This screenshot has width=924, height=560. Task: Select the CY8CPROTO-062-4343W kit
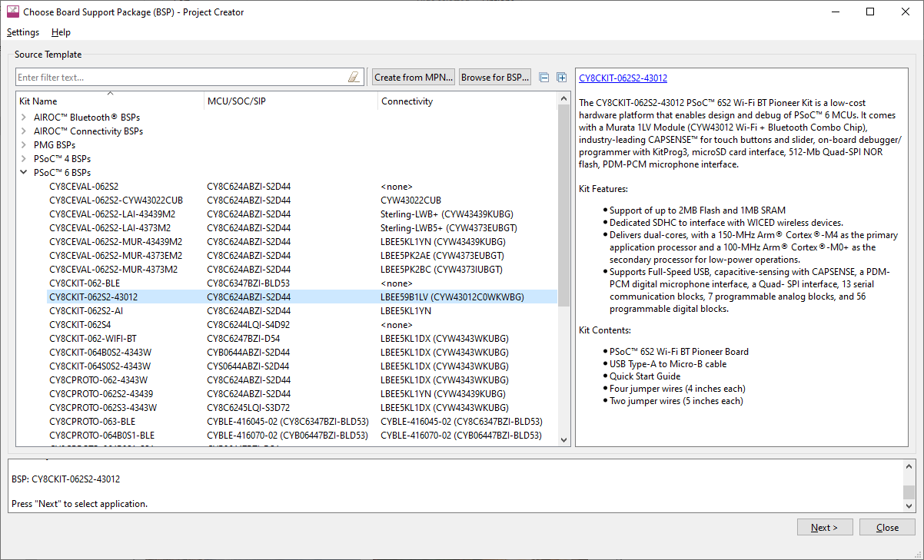(98, 380)
